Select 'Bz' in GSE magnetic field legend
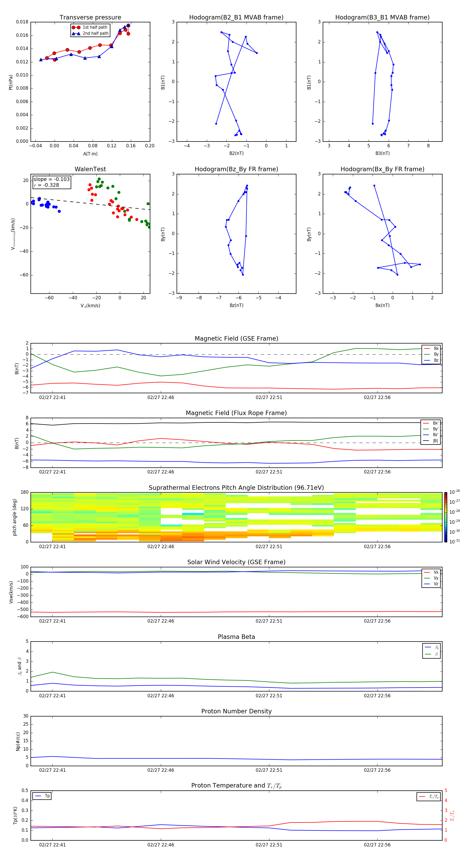The image size is (473, 868). coord(431,360)
